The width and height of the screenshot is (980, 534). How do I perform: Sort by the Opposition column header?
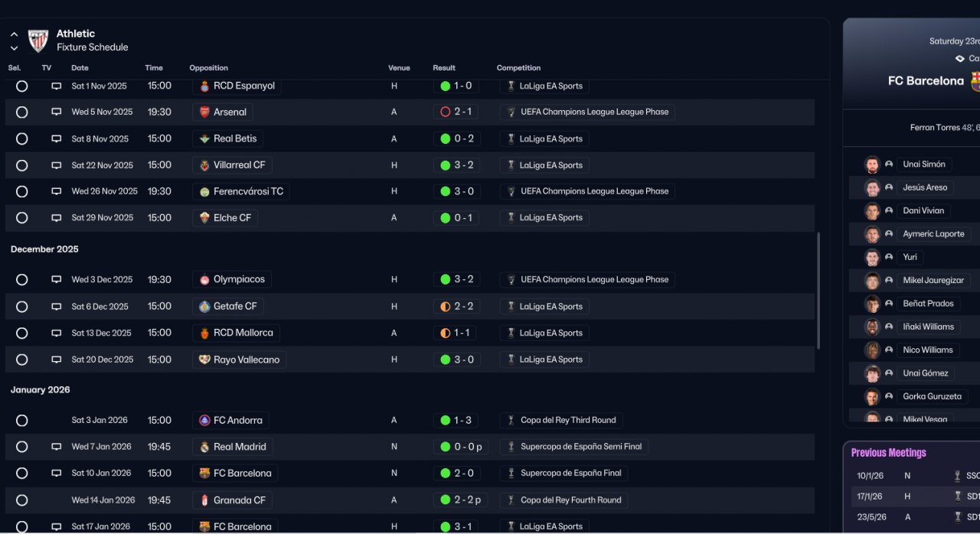click(x=208, y=68)
